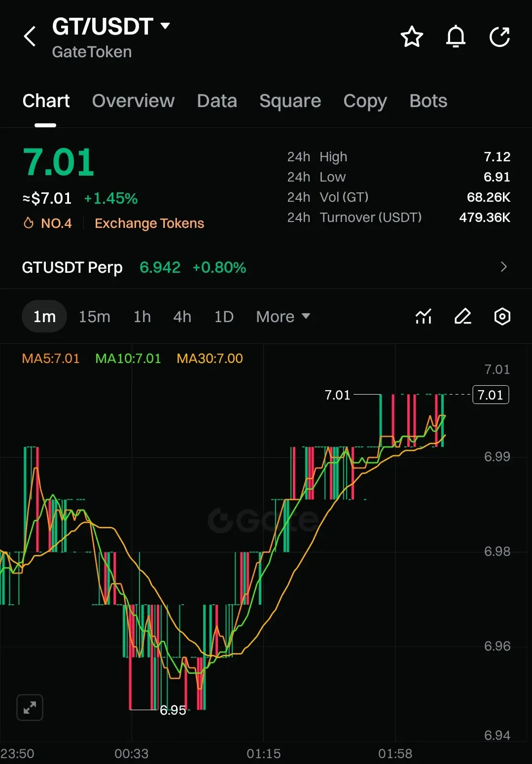Image resolution: width=532 pixels, height=764 pixels.
Task: Tap the 6.99 price axis label
Action: tap(497, 456)
